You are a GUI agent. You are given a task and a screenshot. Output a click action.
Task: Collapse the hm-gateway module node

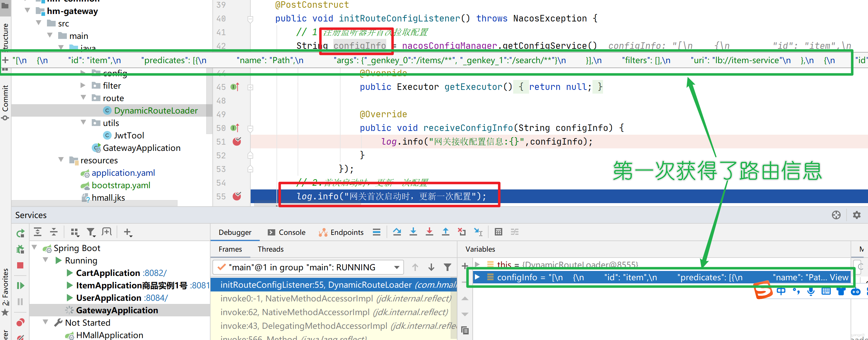pos(28,11)
